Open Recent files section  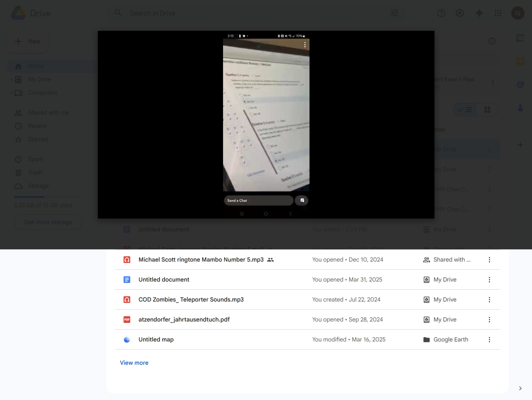click(x=37, y=126)
